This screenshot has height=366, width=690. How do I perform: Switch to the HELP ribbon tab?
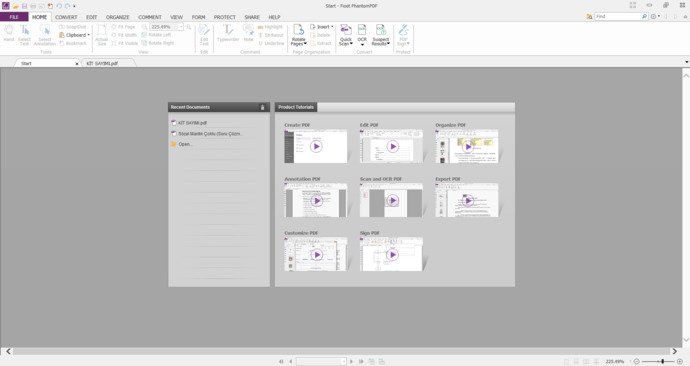pos(275,17)
